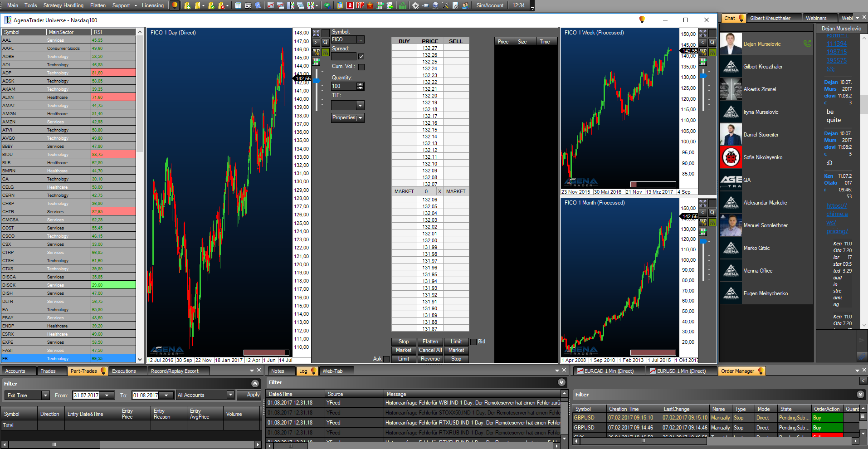
Task: Toggle the Spread checkbox
Action: (x=361, y=57)
